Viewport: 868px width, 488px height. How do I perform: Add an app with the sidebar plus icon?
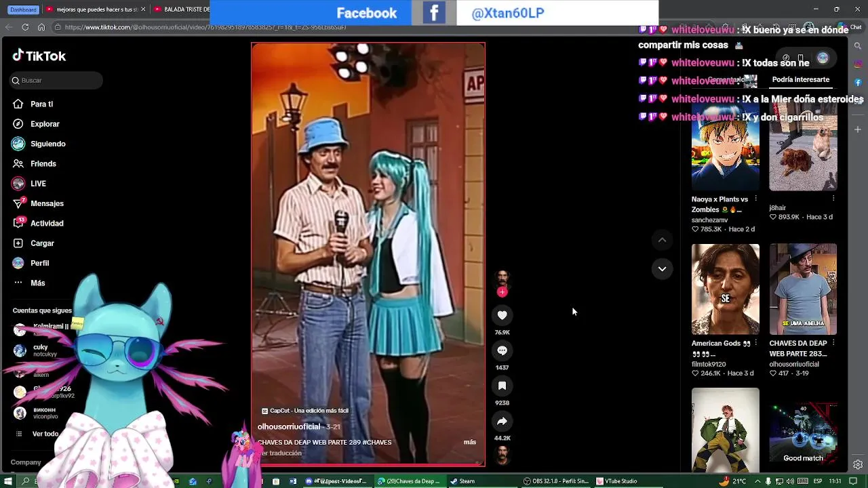coord(858,129)
